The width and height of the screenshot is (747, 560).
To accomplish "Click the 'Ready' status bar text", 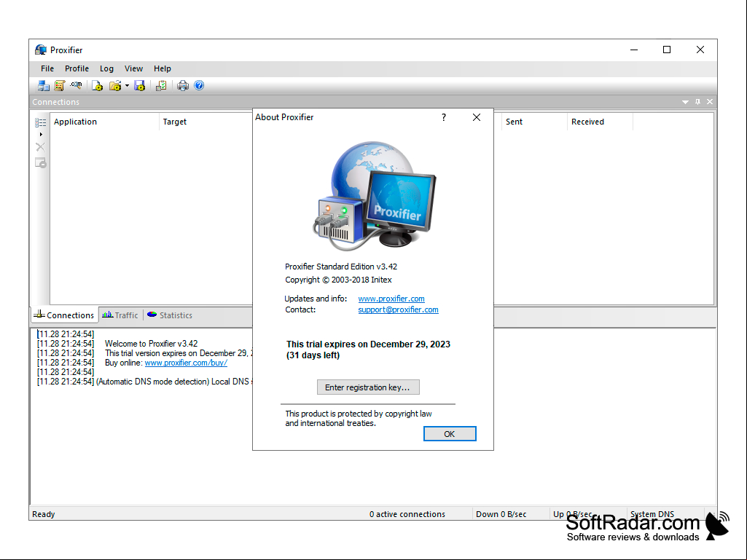I will [x=43, y=514].
